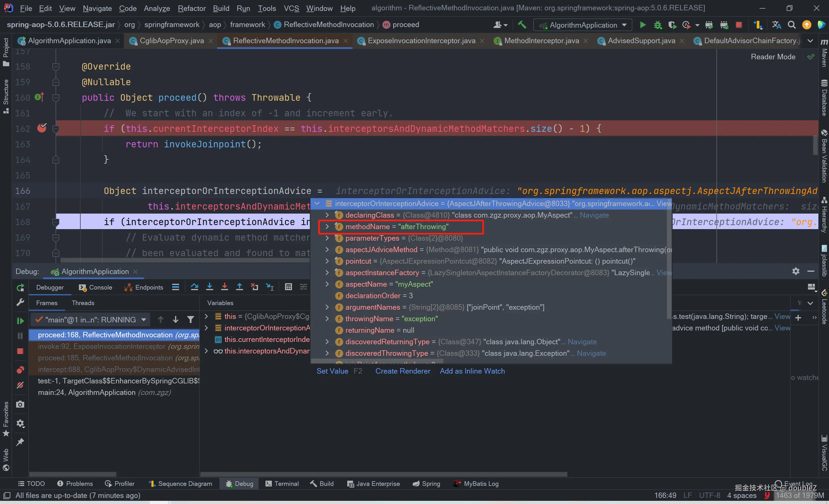Toggle the breakpoint at line 162
829x504 pixels.
tap(42, 128)
